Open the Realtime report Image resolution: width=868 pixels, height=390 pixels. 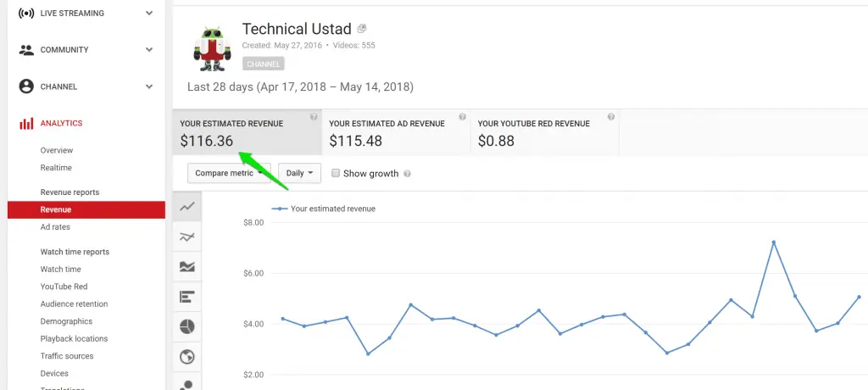(x=56, y=167)
